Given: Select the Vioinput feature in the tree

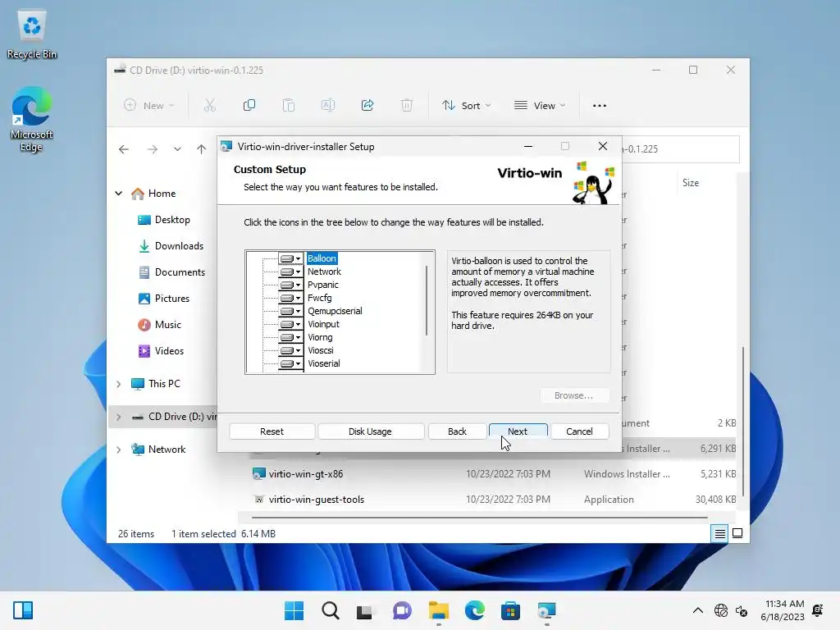Looking at the screenshot, I should pos(323,324).
